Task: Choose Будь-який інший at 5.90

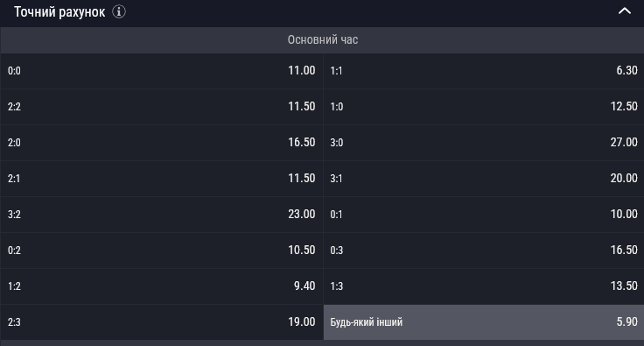Action: point(484,322)
